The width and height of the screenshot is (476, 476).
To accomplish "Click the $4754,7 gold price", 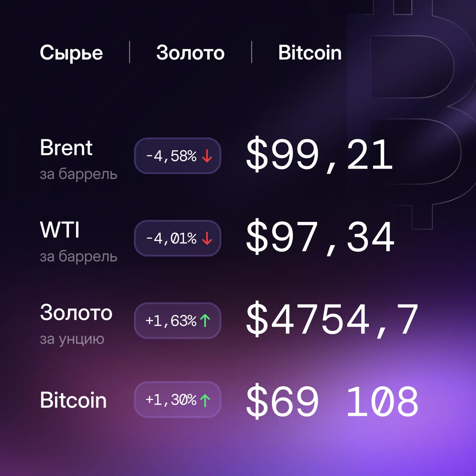I will pyautogui.click(x=332, y=319).
